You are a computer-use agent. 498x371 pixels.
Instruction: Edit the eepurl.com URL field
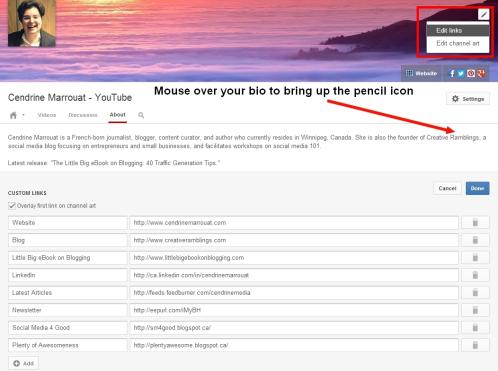click(294, 310)
